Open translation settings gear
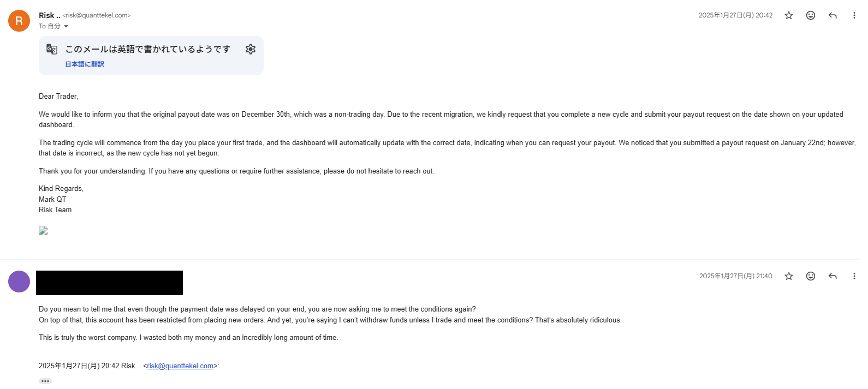This screenshot has height=389, width=868. pyautogui.click(x=251, y=49)
